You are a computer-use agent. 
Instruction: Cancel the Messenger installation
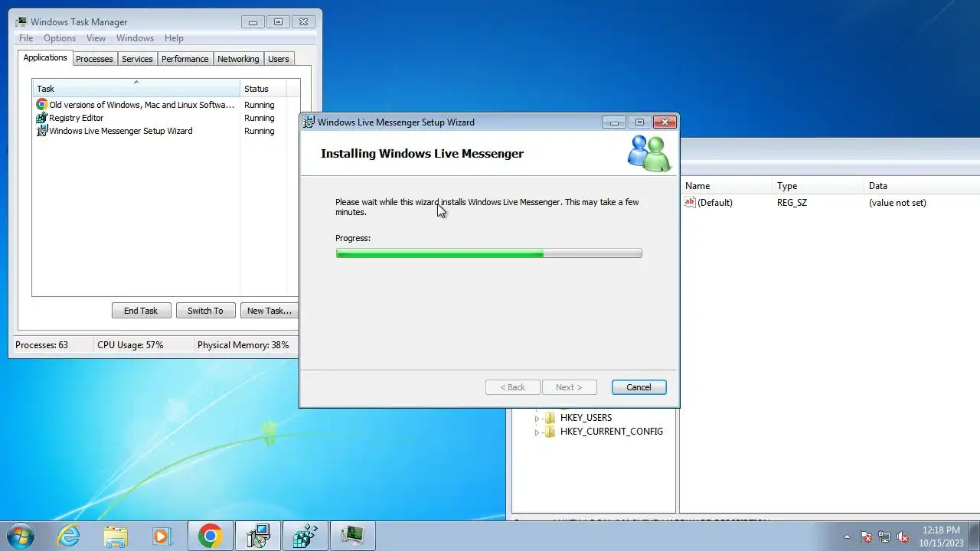coord(639,387)
